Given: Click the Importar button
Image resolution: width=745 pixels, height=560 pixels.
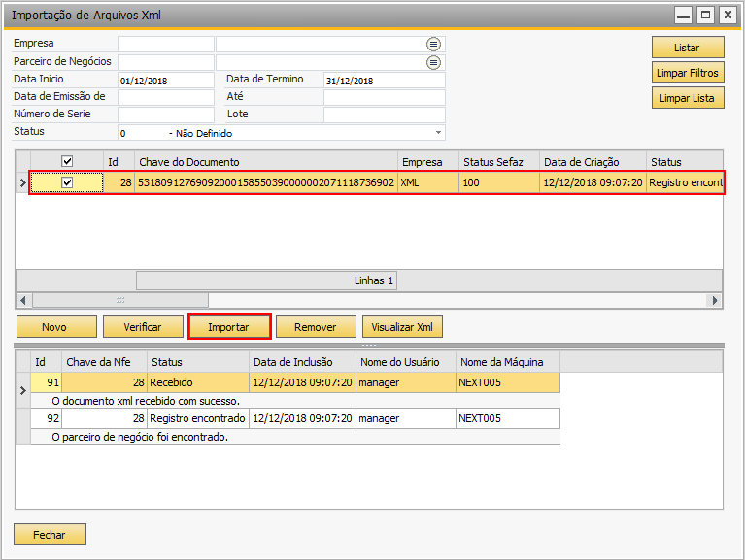Looking at the screenshot, I should point(229,327).
